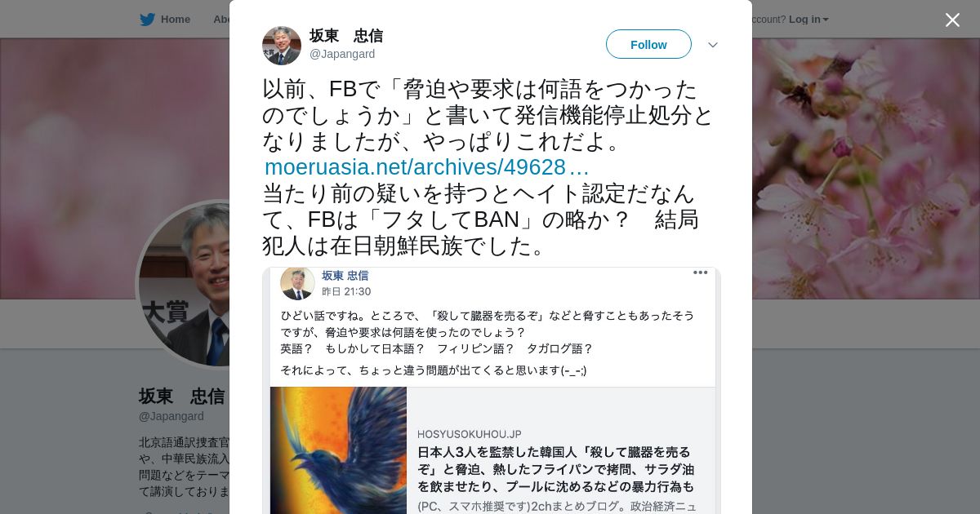Screen dimensions: 980x514
Task: Open the @Japangard handle in tweet header
Action: pos(342,54)
